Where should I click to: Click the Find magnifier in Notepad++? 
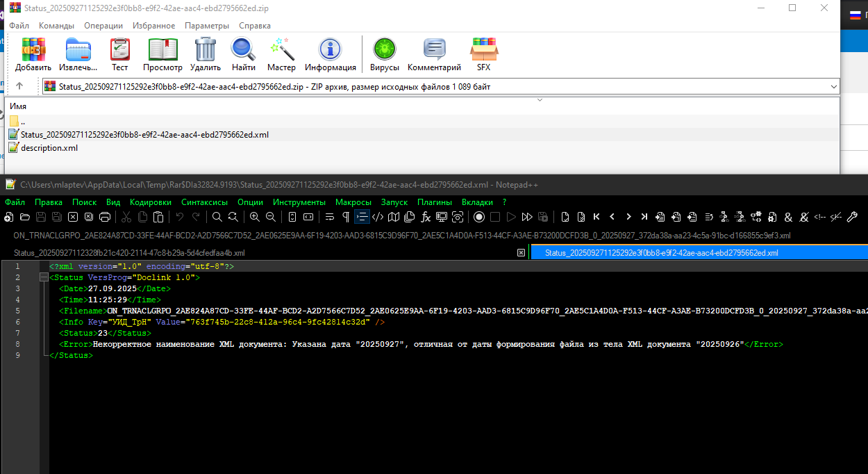tap(217, 217)
